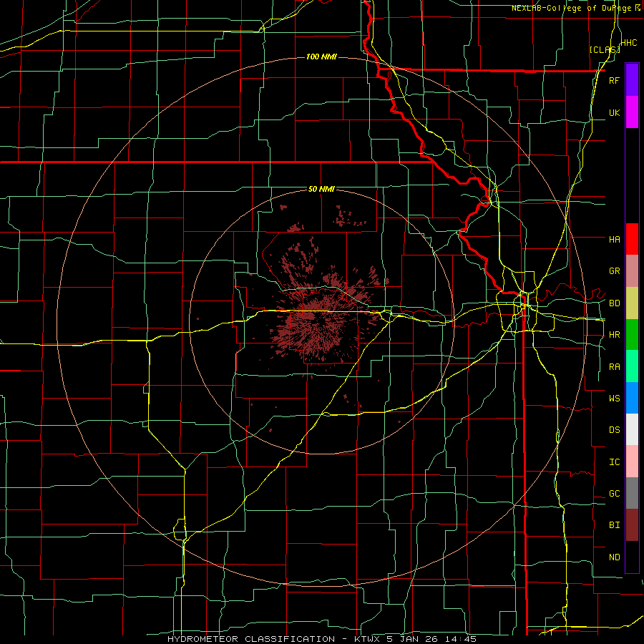Click the RA legend label
Screen dimensions: 644x644
pyautogui.click(x=614, y=367)
